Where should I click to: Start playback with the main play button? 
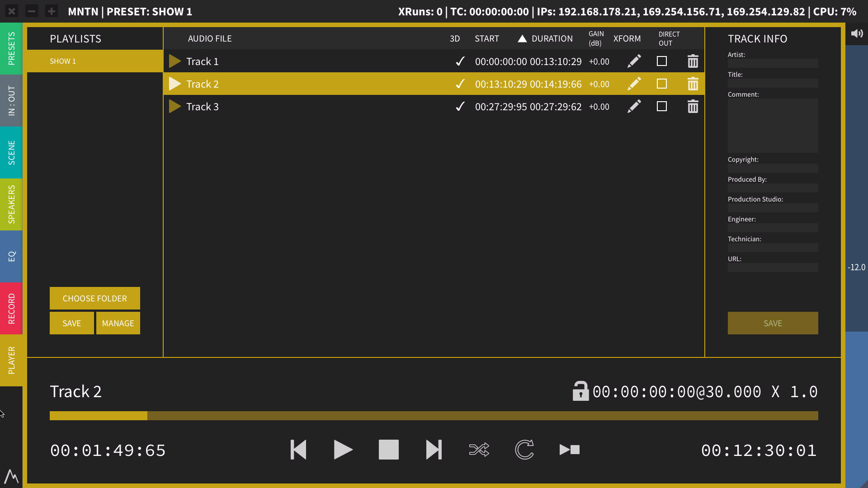(343, 450)
